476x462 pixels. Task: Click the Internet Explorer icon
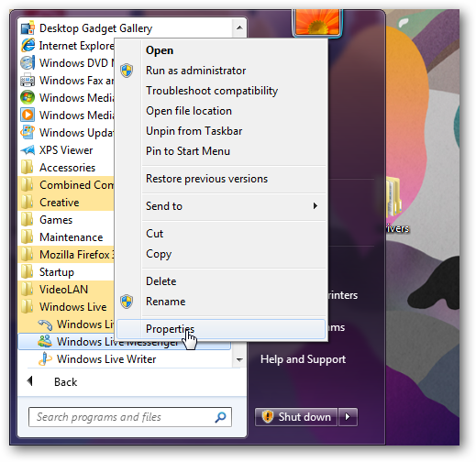coord(28,46)
